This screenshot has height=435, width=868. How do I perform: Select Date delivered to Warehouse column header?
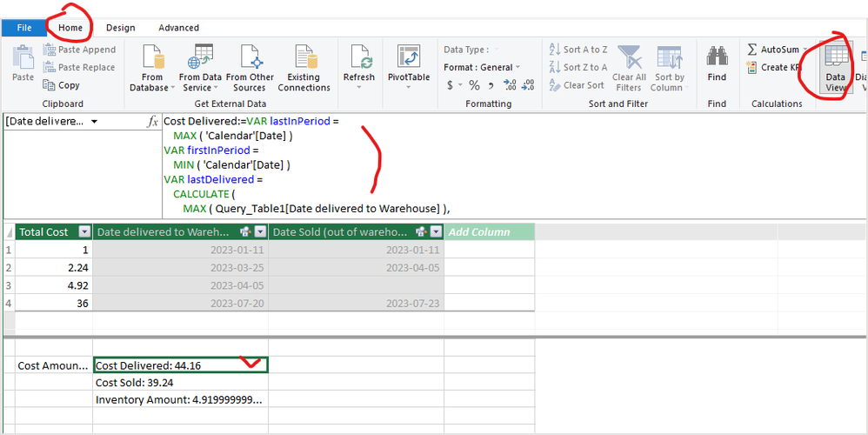180,232
